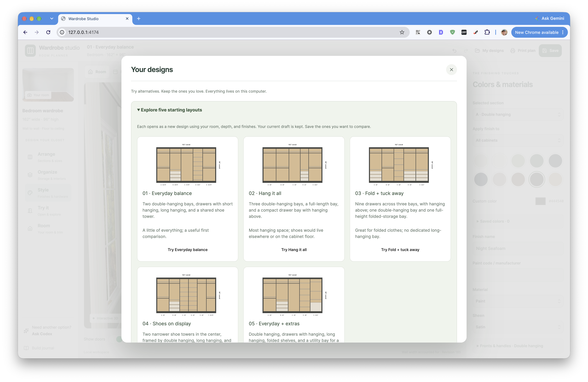The image size is (588, 382).
Task: Click the '03 · Fold + tuck away' heading
Action: pos(379,193)
